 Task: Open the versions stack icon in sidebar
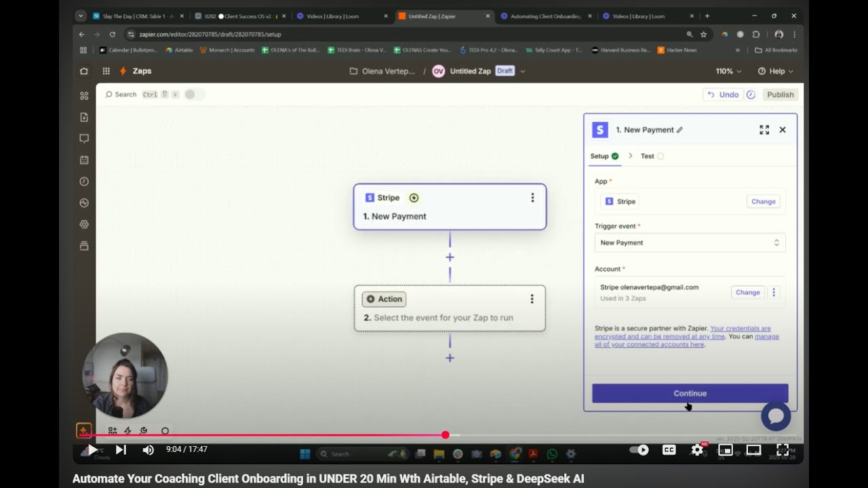[84, 245]
